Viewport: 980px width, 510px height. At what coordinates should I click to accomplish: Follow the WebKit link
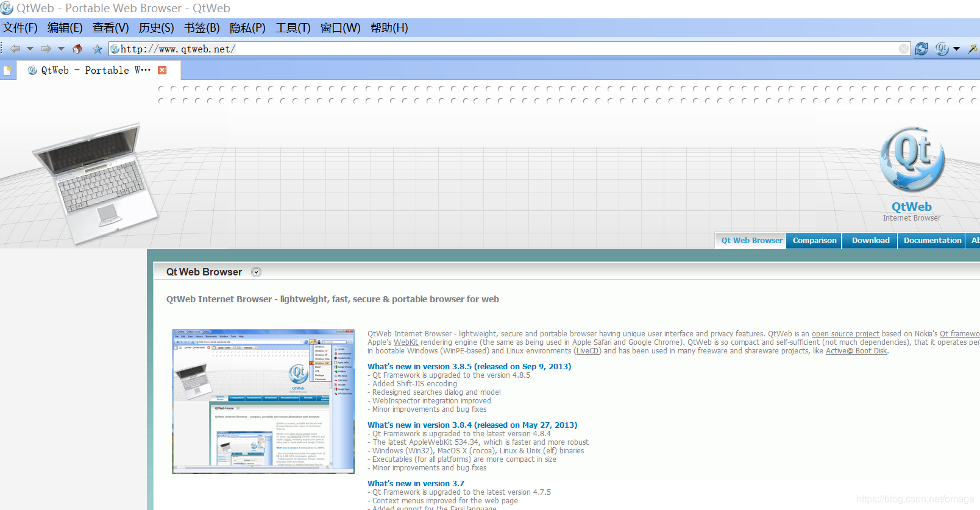406,342
